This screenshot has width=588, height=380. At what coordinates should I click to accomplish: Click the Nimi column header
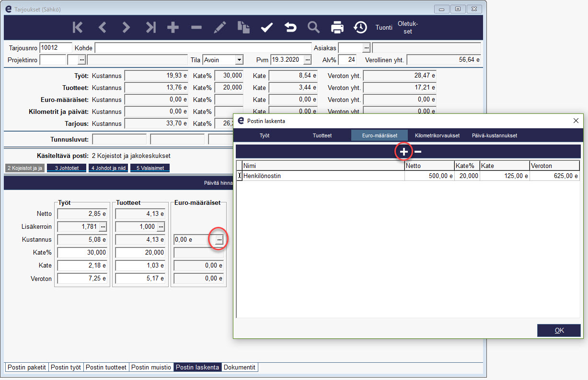coord(323,166)
